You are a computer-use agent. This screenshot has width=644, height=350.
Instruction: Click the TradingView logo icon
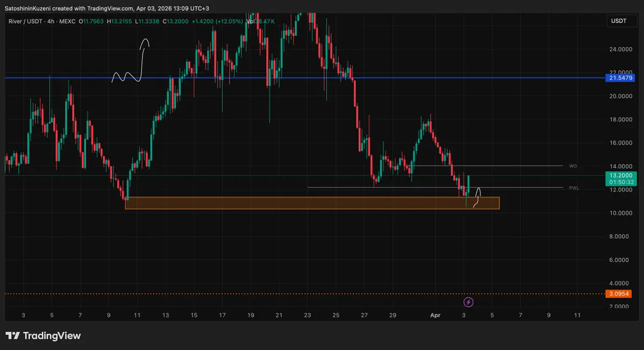click(12, 335)
